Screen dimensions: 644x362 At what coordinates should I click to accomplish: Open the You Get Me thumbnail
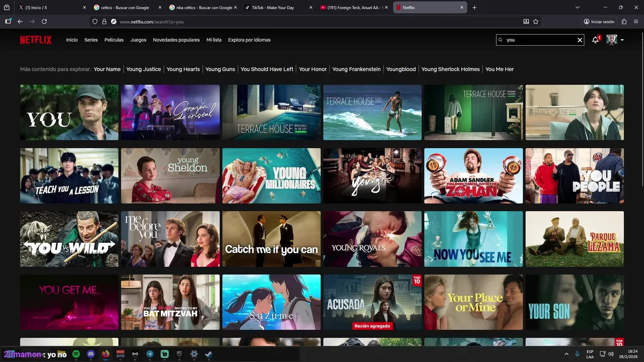69,302
